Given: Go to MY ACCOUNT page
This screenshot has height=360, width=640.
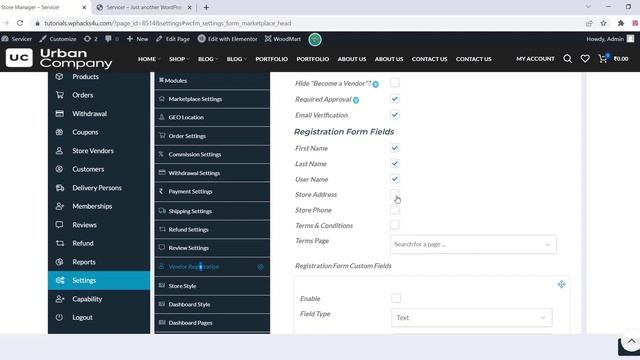Looking at the screenshot, I should coord(535,59).
